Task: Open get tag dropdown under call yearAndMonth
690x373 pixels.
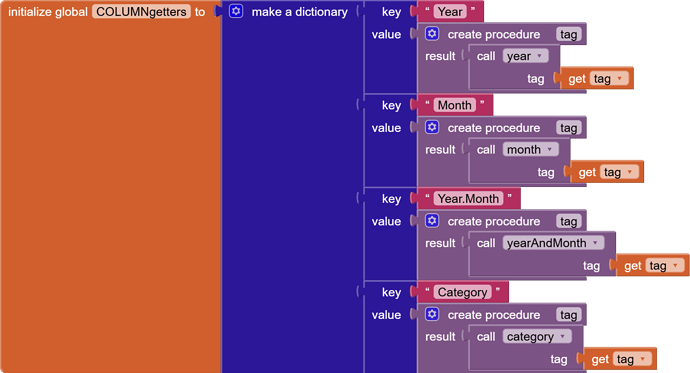Action: coord(665,266)
